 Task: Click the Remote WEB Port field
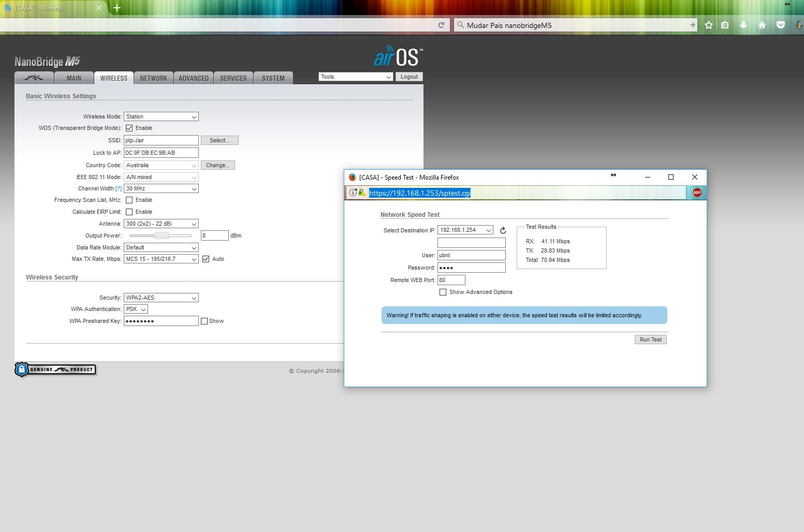(x=451, y=280)
